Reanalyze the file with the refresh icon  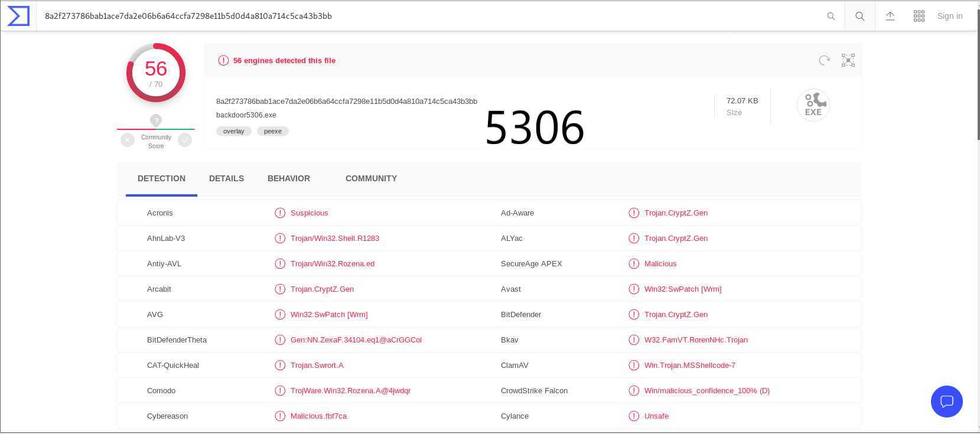pos(825,60)
